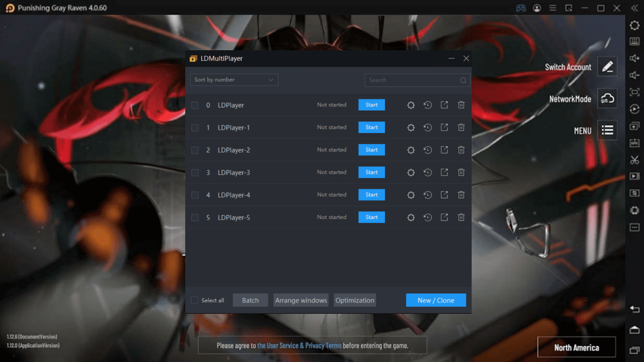Toggle fullscreen from the right sidebar
The image size is (644, 362).
(x=634, y=92)
